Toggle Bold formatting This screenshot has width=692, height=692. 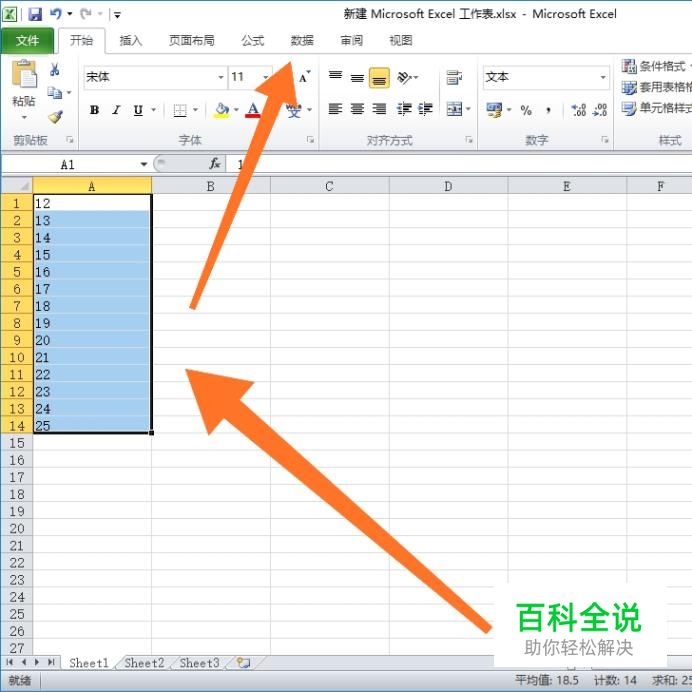[x=94, y=110]
